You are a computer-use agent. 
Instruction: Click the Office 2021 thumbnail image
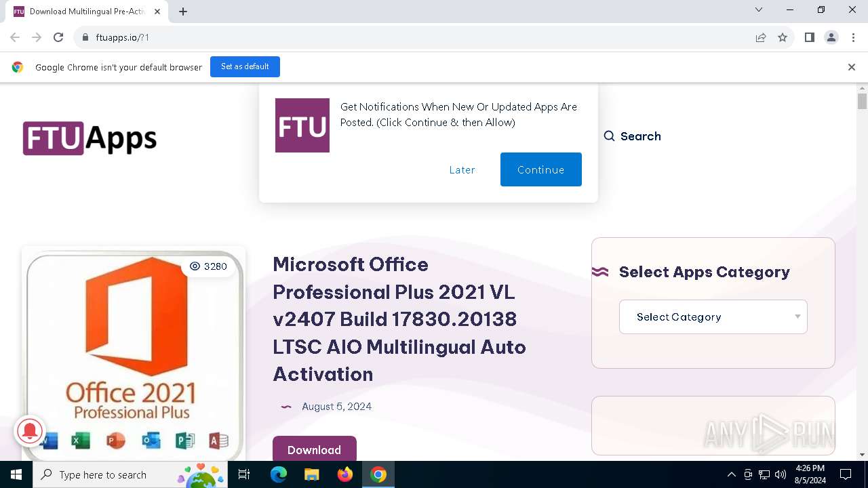(134, 355)
